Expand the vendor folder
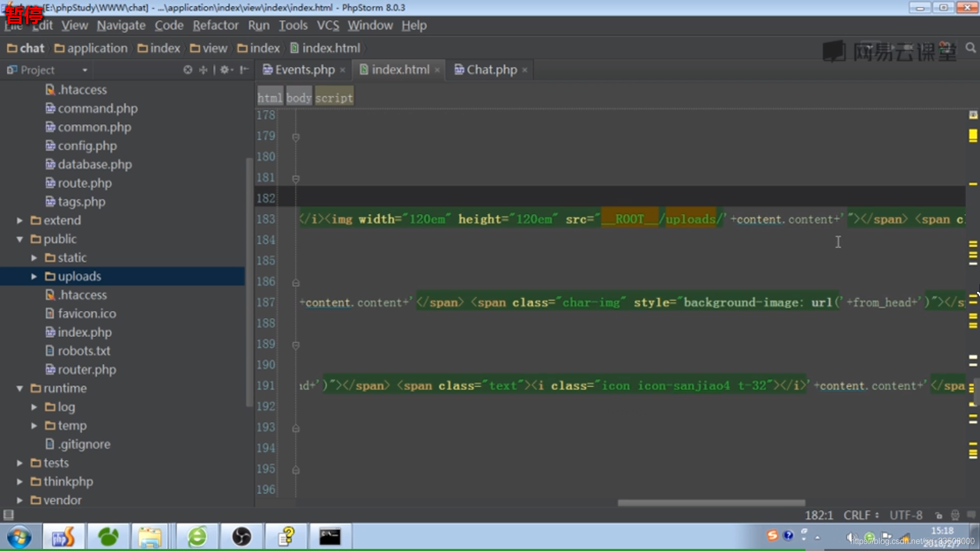Screen dimensions: 980x551 coord(19,500)
